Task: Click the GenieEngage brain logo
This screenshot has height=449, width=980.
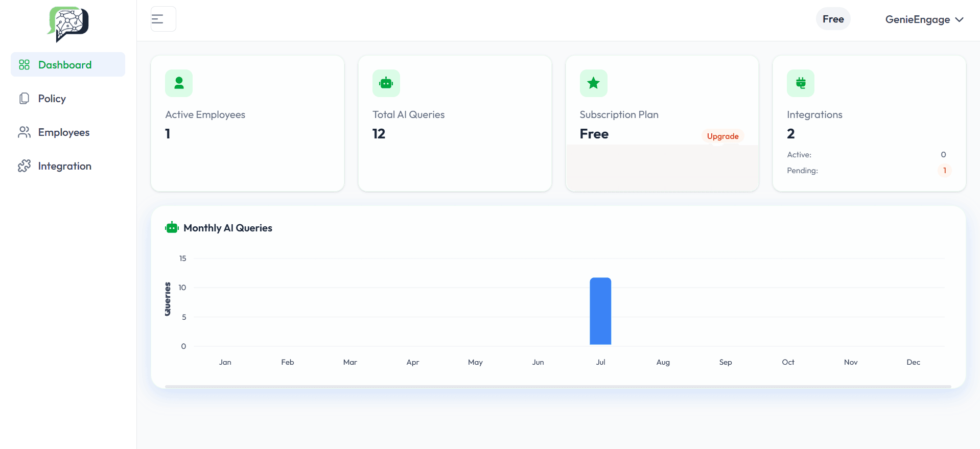Action: pos(68,23)
